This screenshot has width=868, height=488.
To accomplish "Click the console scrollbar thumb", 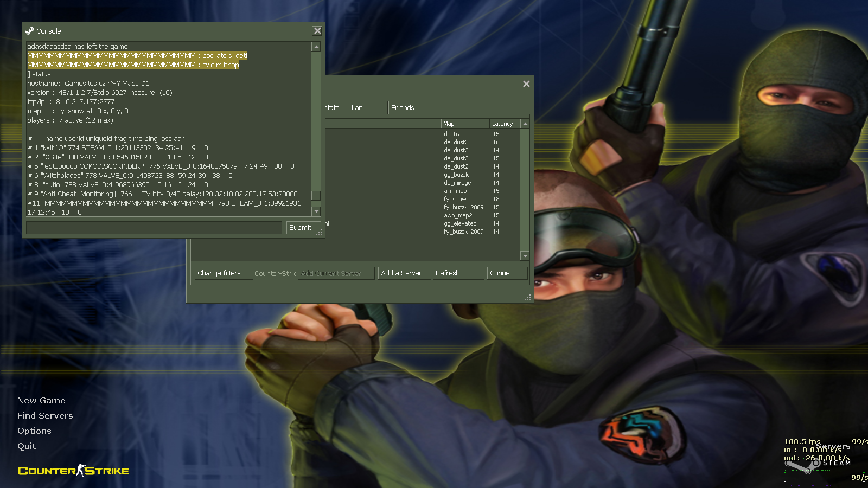I will click(x=316, y=195).
